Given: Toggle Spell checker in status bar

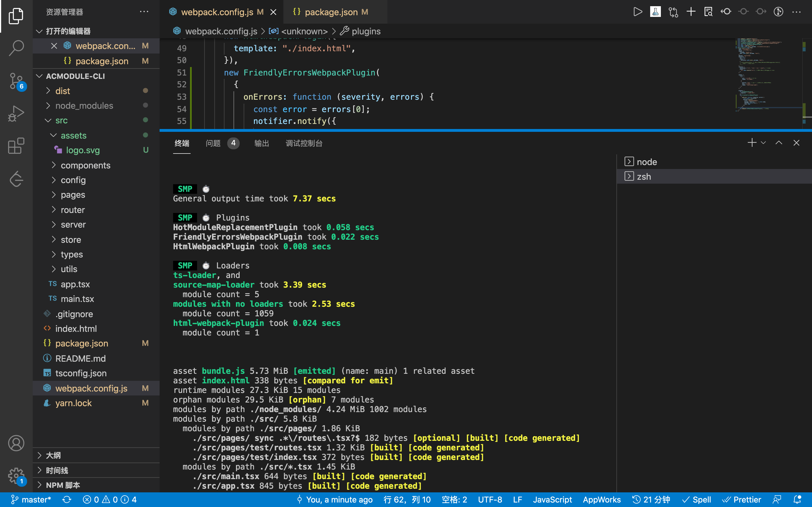Looking at the screenshot, I should (x=697, y=500).
